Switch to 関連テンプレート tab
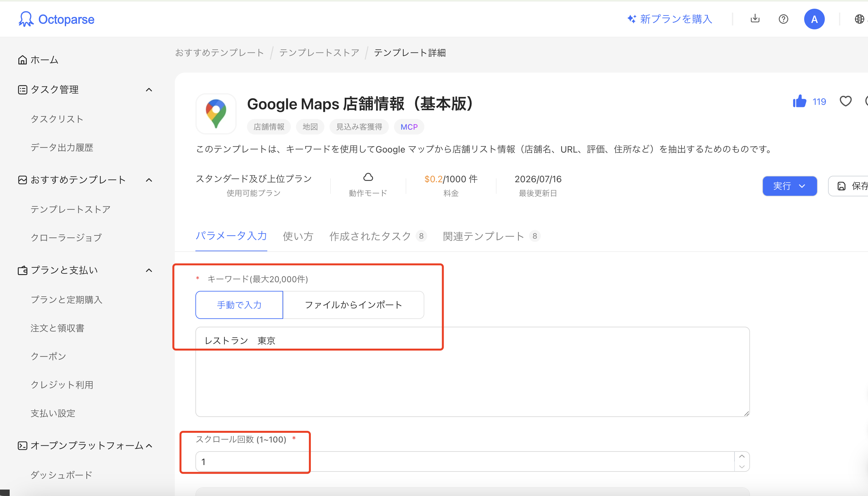The height and width of the screenshot is (496, 868). click(x=491, y=236)
